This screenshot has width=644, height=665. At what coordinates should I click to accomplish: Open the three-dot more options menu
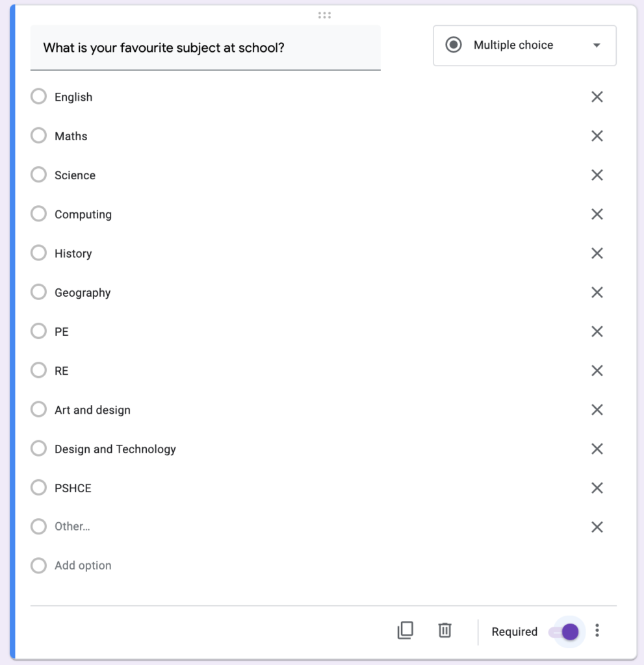[597, 631]
